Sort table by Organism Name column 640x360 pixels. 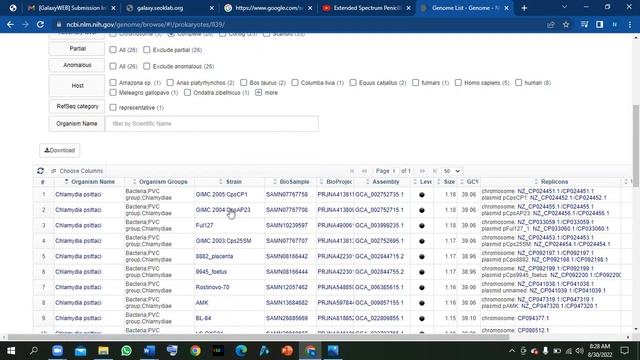click(93, 182)
